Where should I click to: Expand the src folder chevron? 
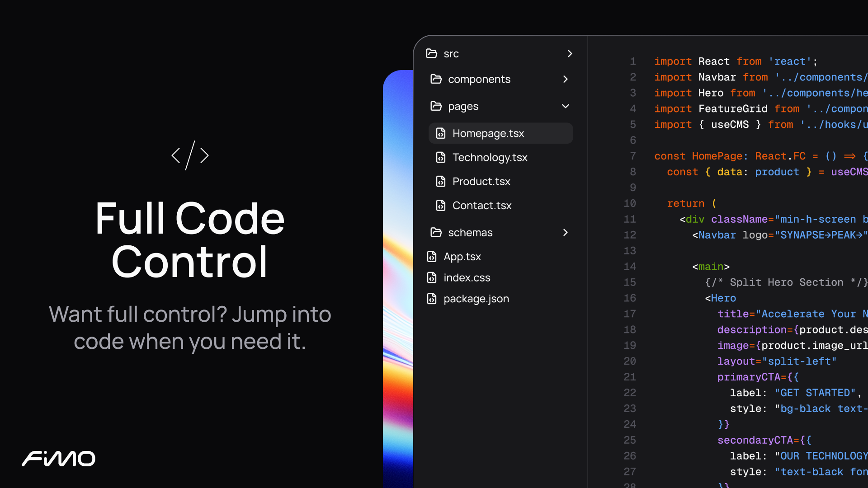point(570,54)
